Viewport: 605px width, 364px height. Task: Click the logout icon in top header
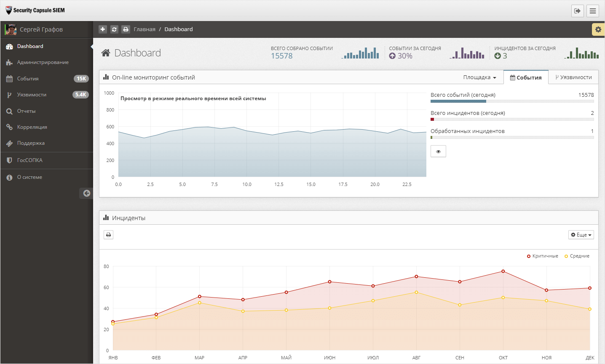(577, 11)
